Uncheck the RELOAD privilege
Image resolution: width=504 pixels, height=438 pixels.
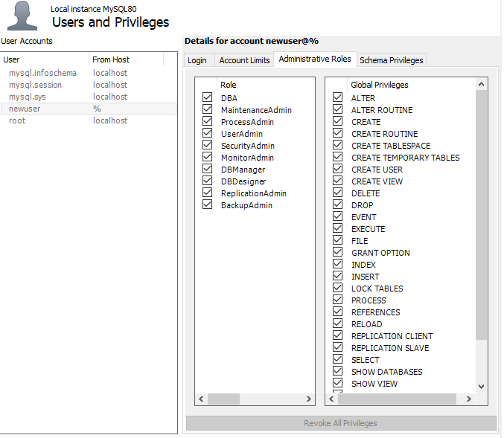click(337, 323)
